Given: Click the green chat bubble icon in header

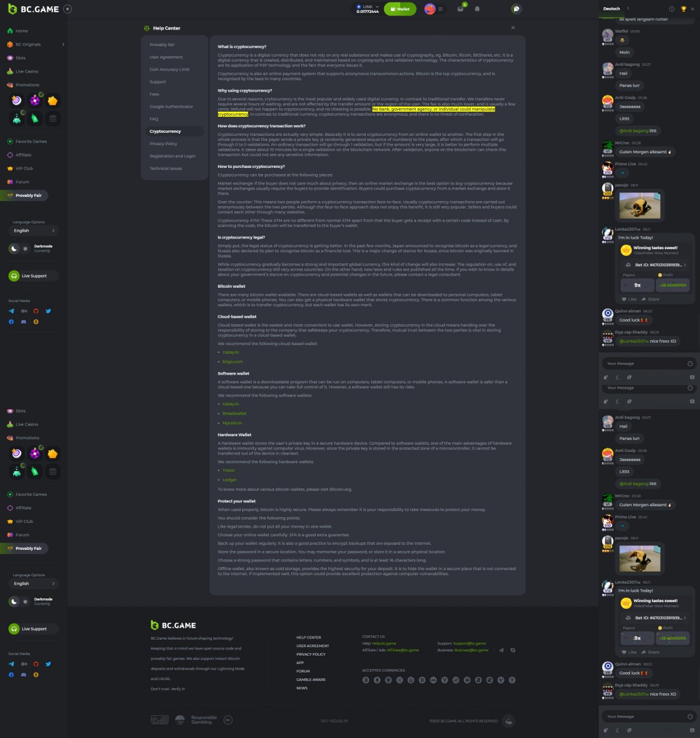Looking at the screenshot, I should (516, 9).
